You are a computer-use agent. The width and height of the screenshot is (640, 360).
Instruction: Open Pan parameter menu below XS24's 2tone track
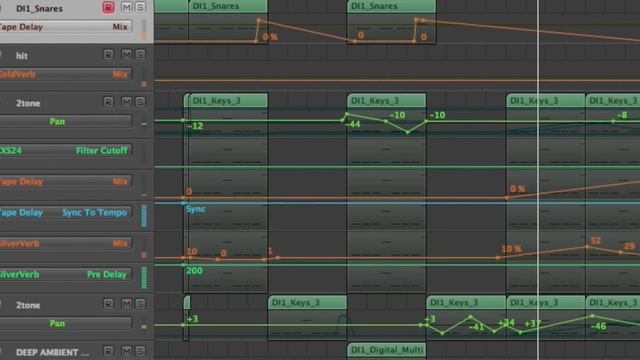coord(66,122)
